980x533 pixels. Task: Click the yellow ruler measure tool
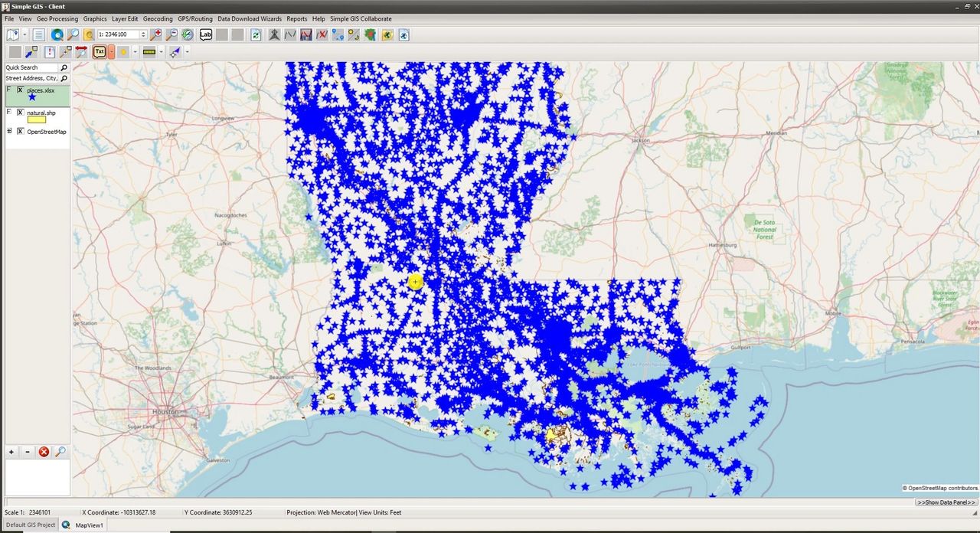149,52
